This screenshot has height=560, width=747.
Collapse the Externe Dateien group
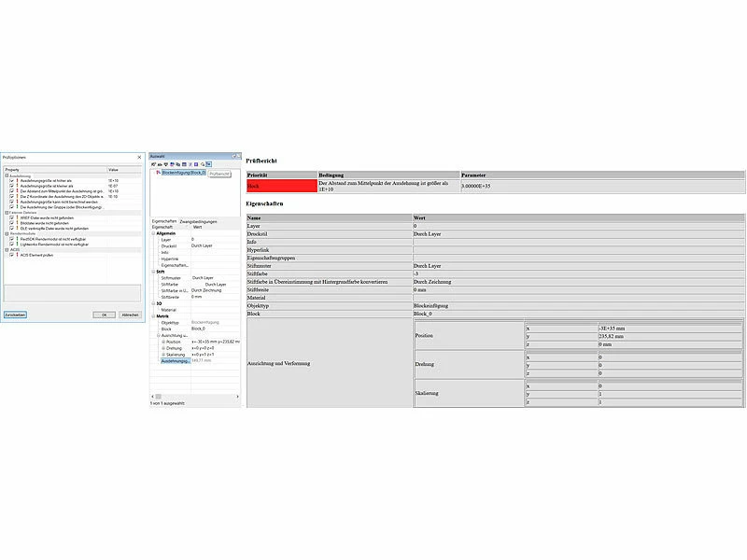click(6, 212)
